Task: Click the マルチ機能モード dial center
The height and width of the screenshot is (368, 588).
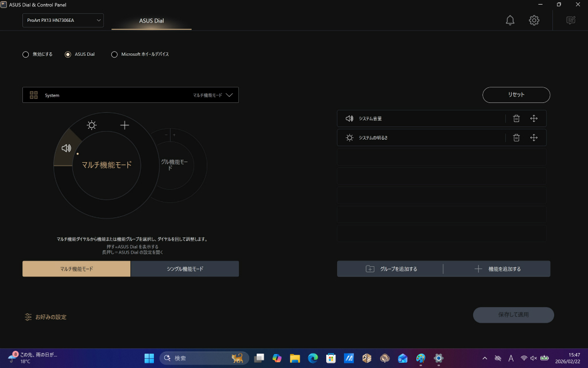Action: click(107, 165)
